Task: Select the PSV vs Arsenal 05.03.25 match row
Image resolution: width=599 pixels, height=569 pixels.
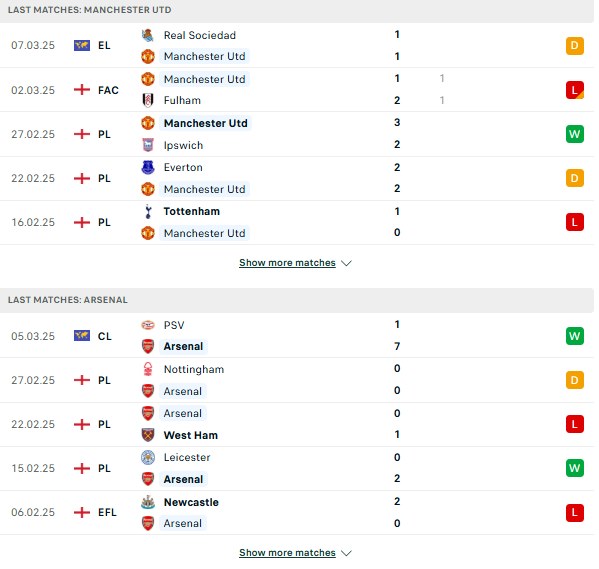Action: [297, 336]
